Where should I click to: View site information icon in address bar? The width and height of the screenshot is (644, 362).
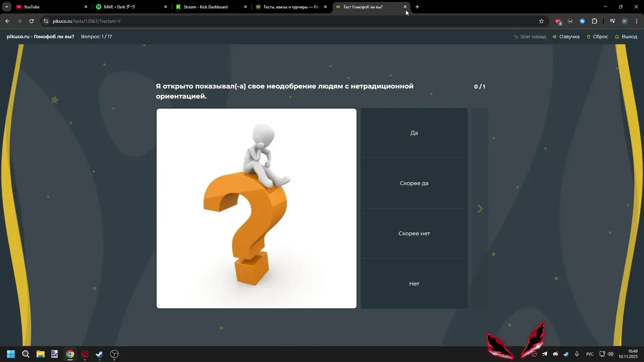[x=46, y=21]
